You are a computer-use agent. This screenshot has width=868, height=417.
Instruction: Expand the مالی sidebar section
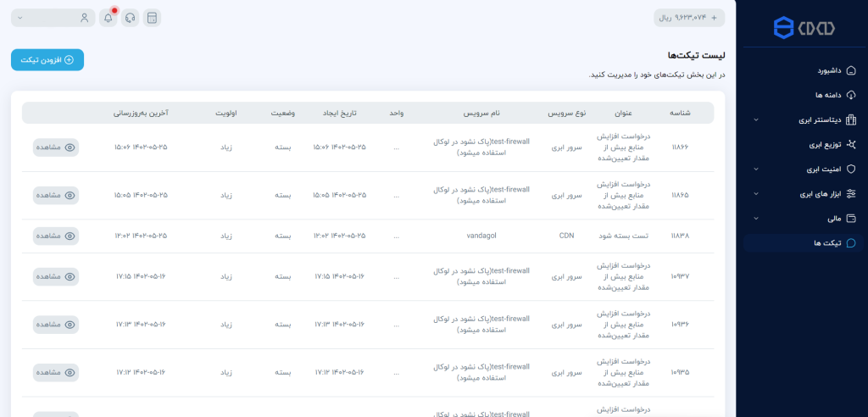click(755, 219)
